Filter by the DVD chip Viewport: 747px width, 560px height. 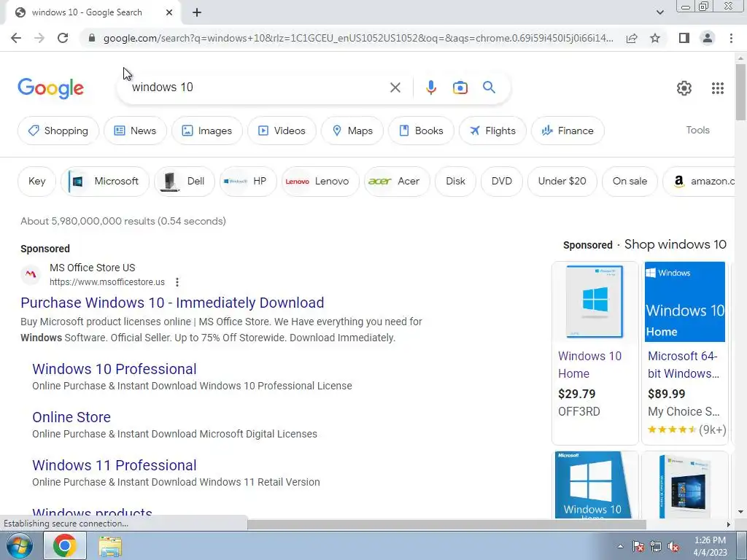click(x=502, y=182)
